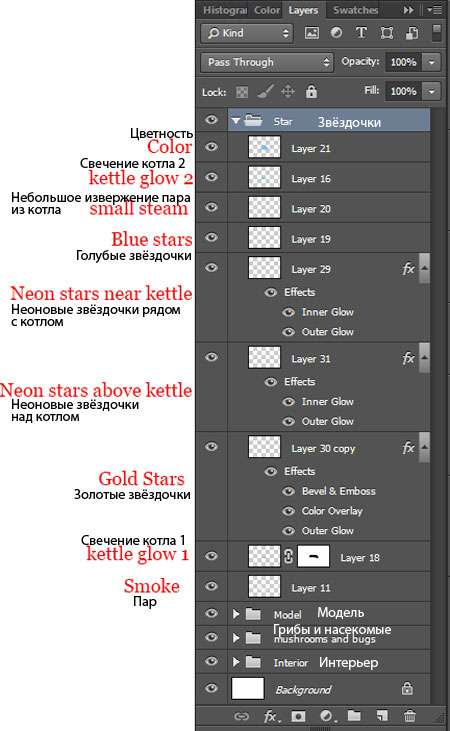The image size is (450, 731).
Task: Lock position move icon
Action: [288, 91]
